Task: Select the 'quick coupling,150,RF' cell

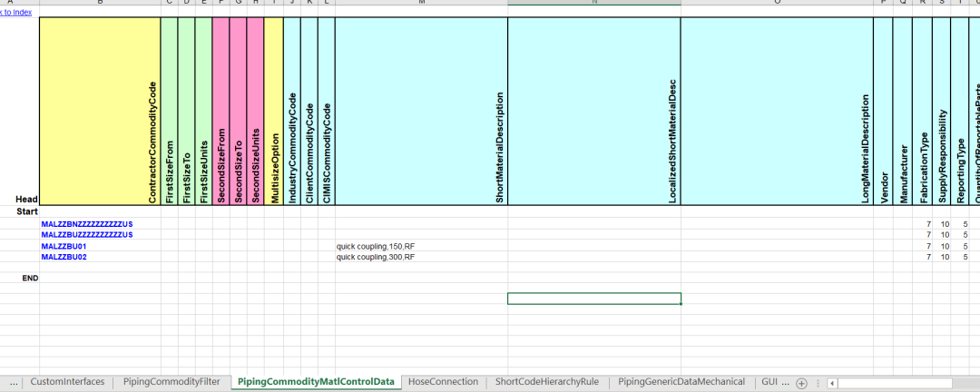Action: click(x=421, y=246)
